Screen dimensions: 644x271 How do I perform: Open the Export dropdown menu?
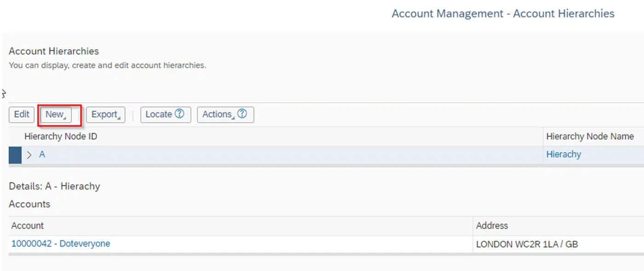pos(105,114)
